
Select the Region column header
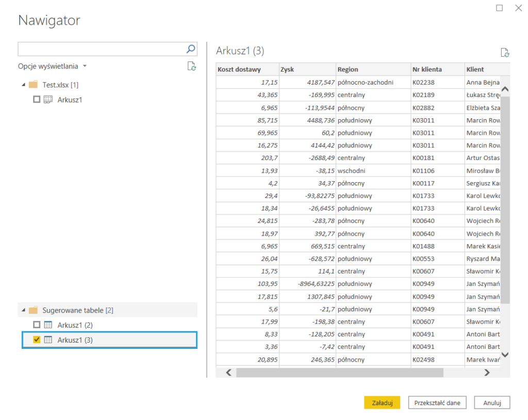coord(372,70)
